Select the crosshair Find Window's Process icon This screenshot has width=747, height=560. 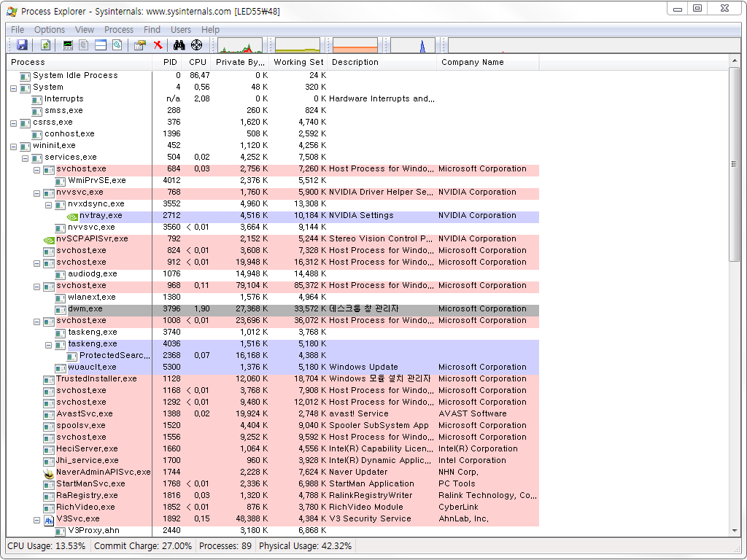click(x=196, y=45)
